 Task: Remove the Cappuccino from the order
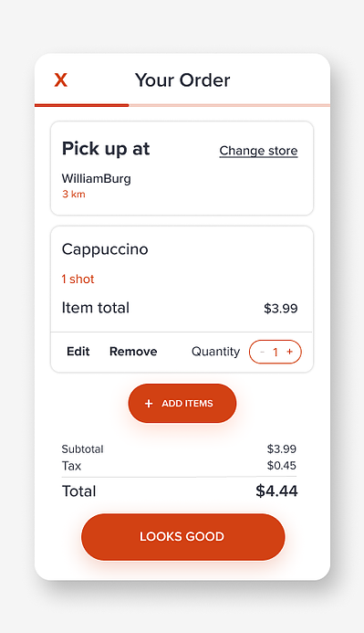133,352
